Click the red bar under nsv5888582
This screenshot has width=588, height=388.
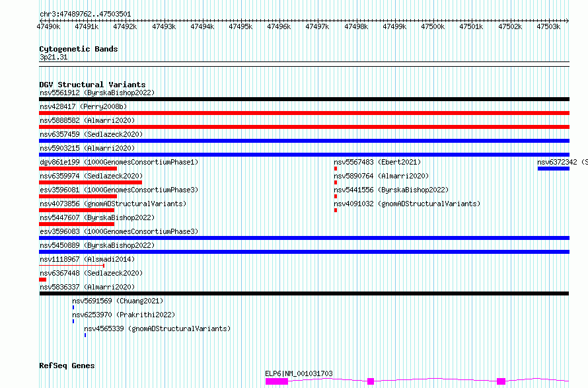(x=304, y=127)
